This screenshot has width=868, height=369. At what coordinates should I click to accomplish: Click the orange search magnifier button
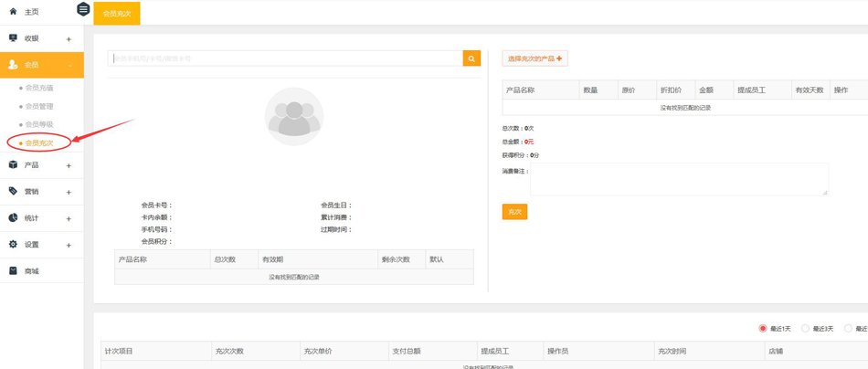tap(471, 58)
